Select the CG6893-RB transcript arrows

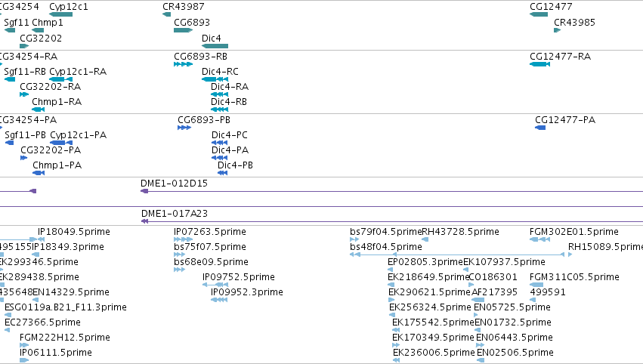[x=183, y=64]
